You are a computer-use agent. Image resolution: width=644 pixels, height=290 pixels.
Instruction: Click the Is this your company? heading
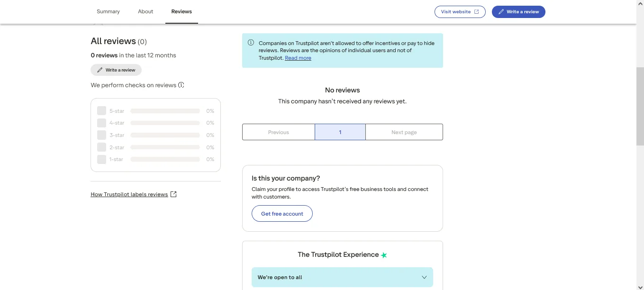[x=286, y=178]
